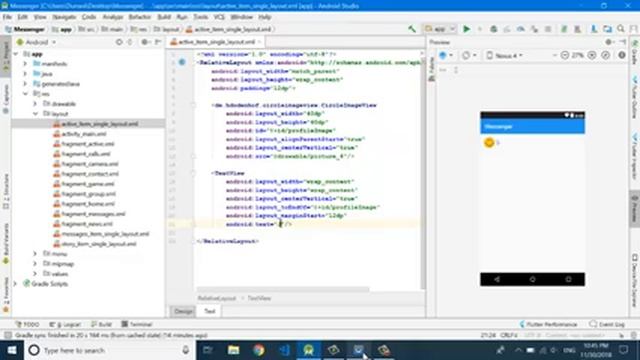This screenshot has width=640, height=360.
Task: Open the Event Log
Action: (x=607, y=324)
